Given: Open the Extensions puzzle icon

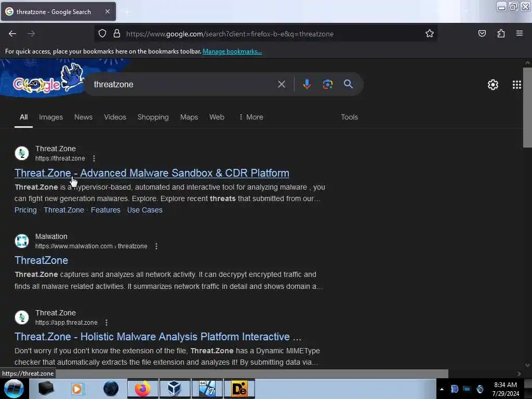Looking at the screenshot, I should (x=501, y=34).
